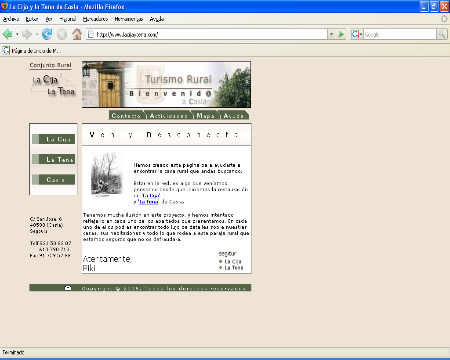
Task: Click La Tena under 'seguir' list
Action: tap(234, 268)
